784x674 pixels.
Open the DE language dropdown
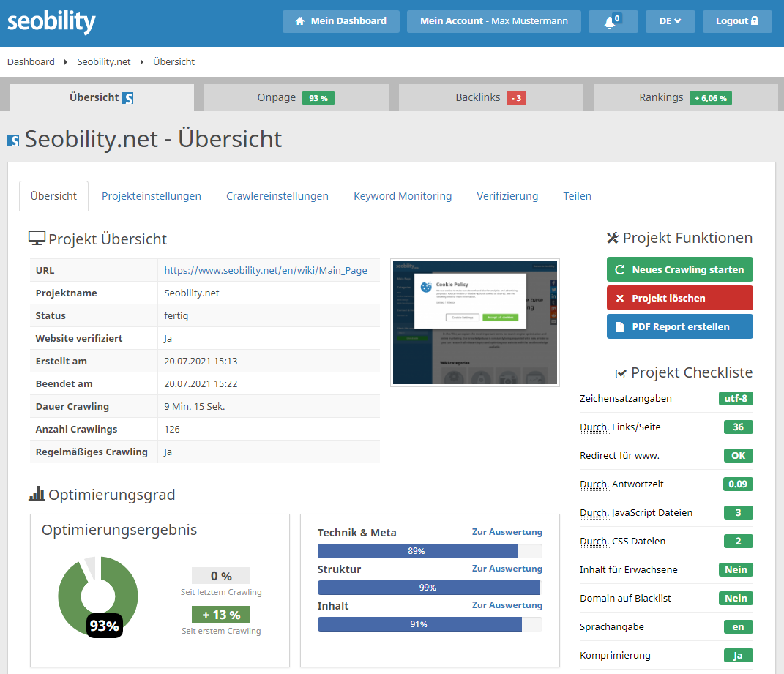[670, 21]
